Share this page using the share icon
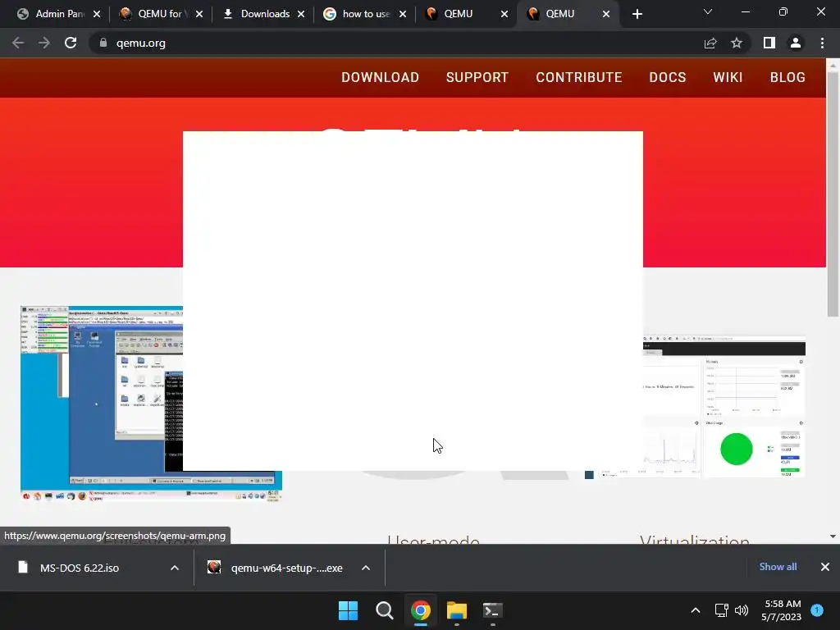Viewport: 840px width, 630px height. 710,43
